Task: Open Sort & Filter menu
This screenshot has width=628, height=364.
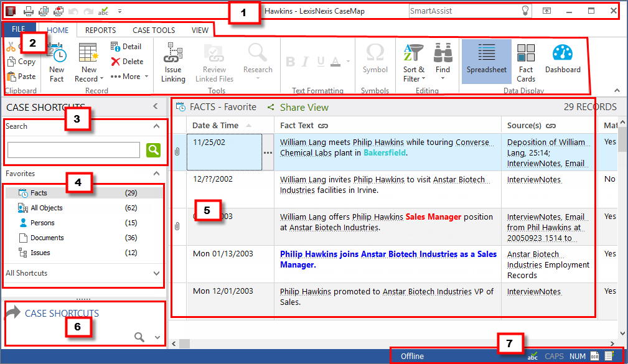Action: [x=414, y=62]
